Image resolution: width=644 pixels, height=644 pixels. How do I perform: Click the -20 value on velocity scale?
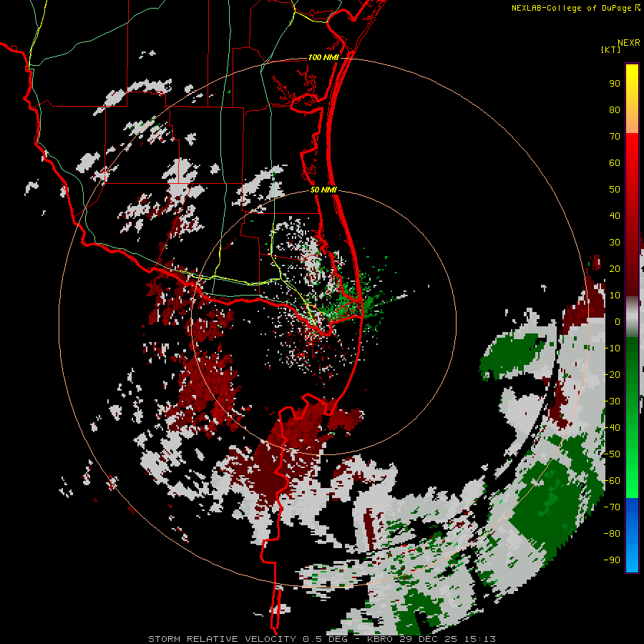pos(612,375)
